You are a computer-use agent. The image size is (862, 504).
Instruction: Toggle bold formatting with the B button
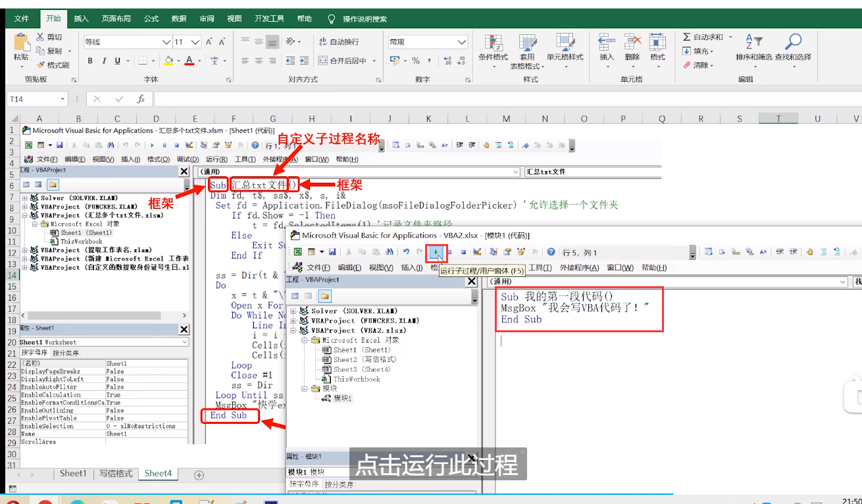coord(89,61)
